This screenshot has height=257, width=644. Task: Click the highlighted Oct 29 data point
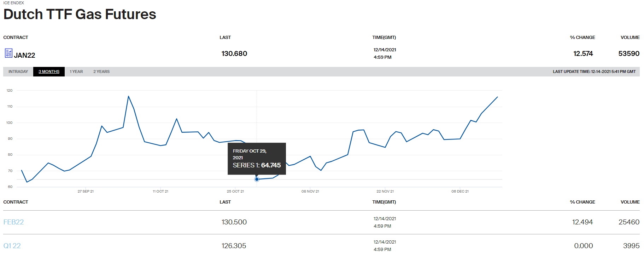[257, 179]
